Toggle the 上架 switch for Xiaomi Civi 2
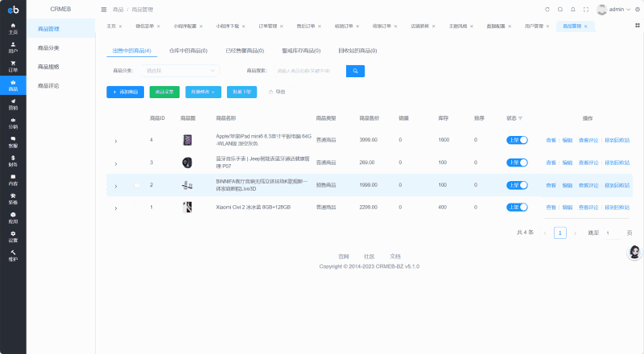Screen dimensions: 644x354 517,208
